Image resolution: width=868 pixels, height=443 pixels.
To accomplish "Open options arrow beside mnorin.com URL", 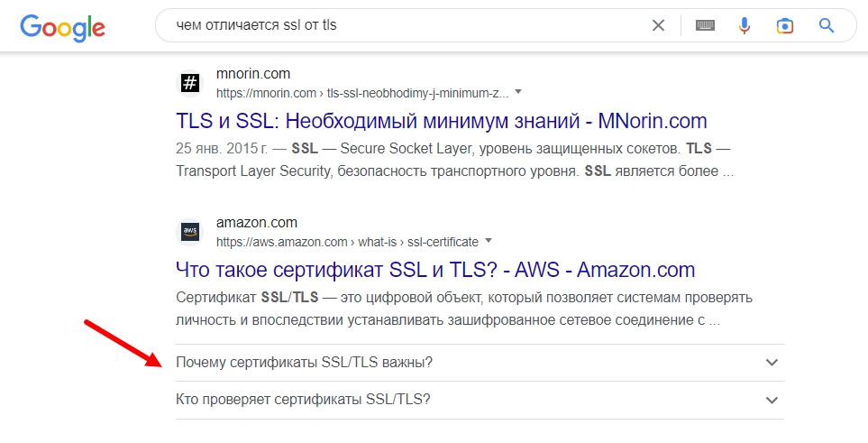I will coord(518,92).
